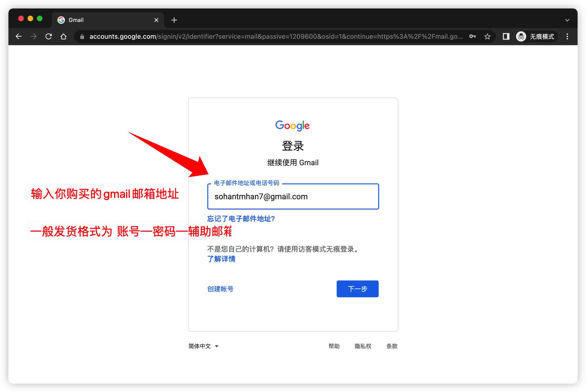The width and height of the screenshot is (586, 392).
Task: Maximize window with green button
Action: tap(39, 18)
